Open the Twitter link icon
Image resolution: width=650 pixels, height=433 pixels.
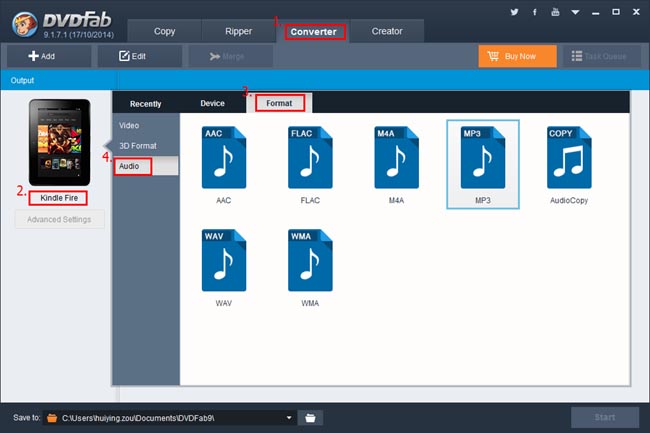(514, 12)
